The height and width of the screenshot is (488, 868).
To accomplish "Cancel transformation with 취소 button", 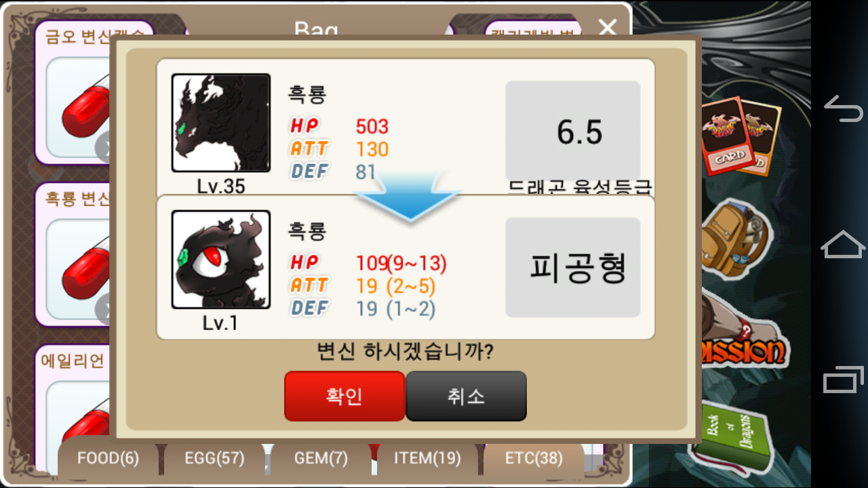I will (467, 396).
